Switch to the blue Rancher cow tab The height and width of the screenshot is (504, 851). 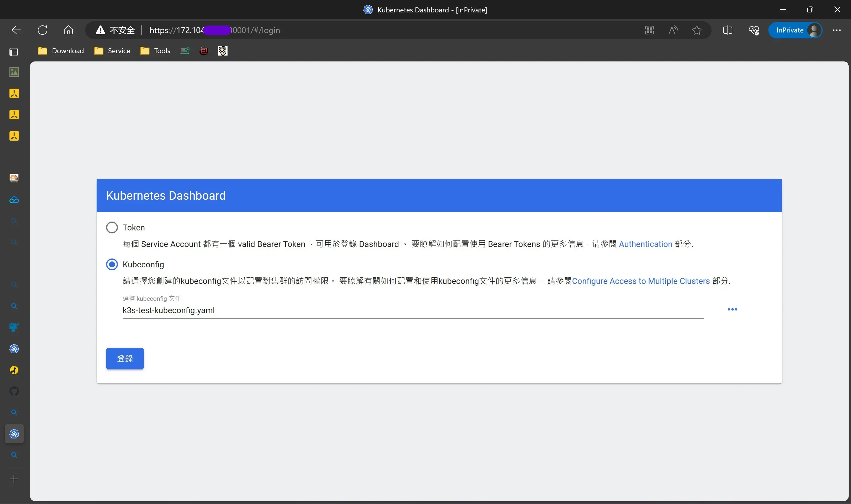click(14, 327)
